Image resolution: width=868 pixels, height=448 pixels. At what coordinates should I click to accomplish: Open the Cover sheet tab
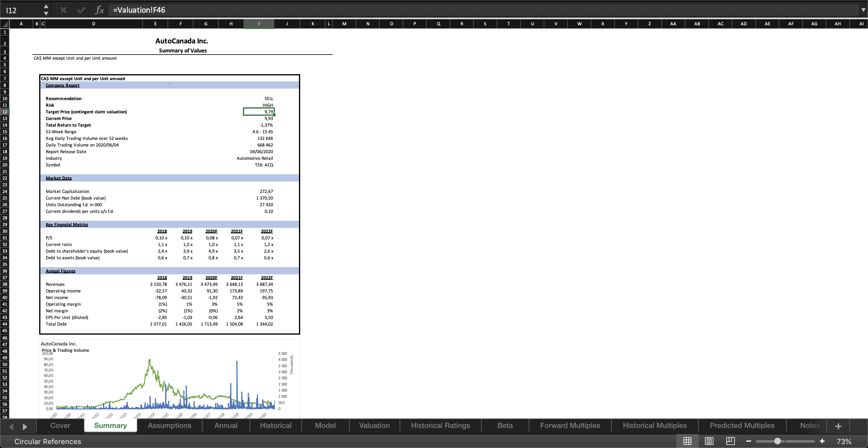click(x=60, y=425)
